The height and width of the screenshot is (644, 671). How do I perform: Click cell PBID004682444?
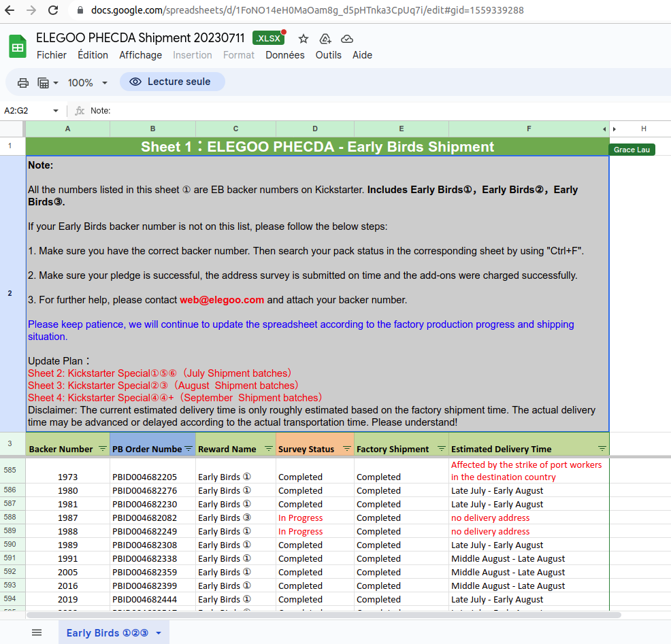coord(152,600)
